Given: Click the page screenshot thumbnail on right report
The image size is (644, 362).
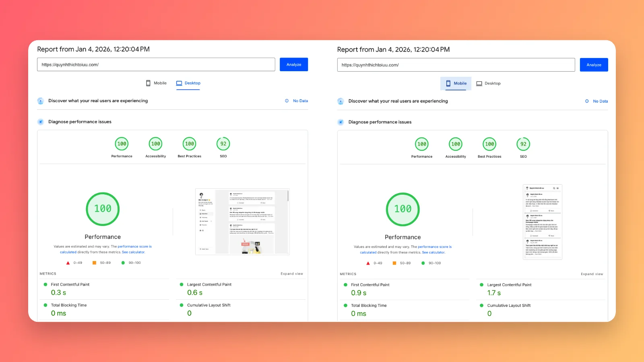Looking at the screenshot, I should 542,222.
